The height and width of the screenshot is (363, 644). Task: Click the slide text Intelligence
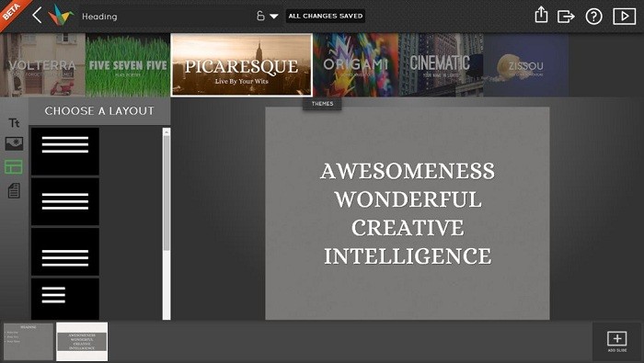(408, 256)
